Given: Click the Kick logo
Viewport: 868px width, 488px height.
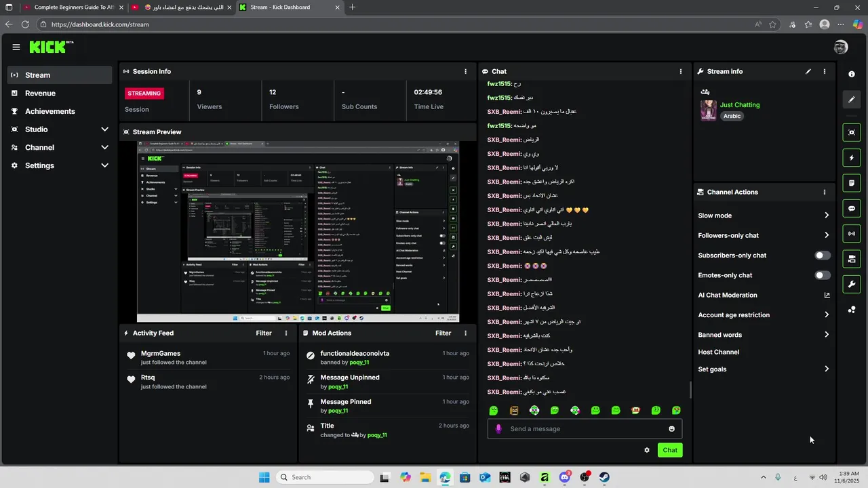Looking at the screenshot, I should point(52,47).
